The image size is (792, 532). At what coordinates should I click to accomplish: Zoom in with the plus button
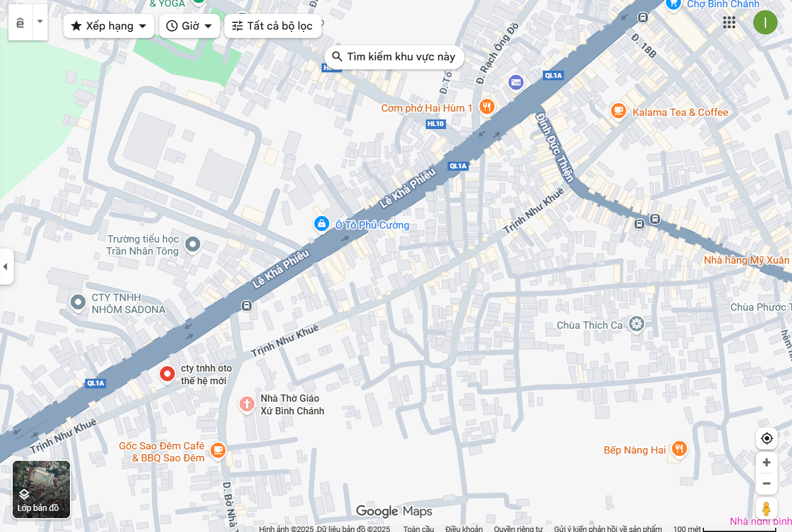coord(767,463)
